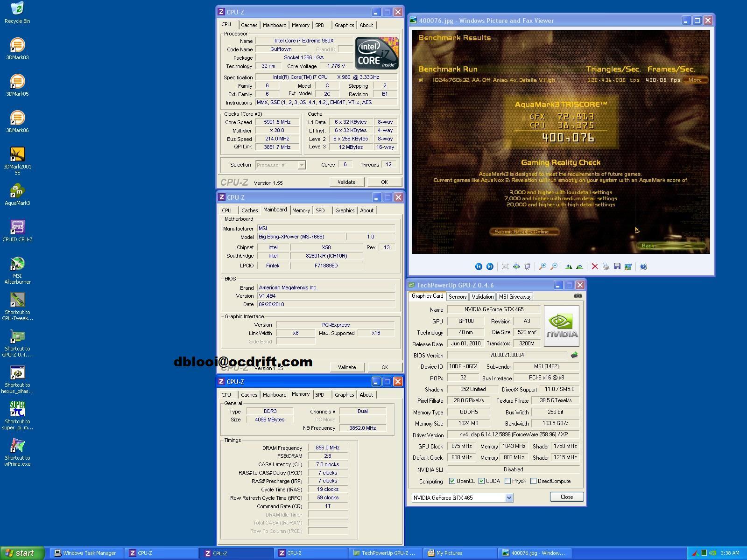
Task: Select Best Fit view icon
Action: pos(505,266)
